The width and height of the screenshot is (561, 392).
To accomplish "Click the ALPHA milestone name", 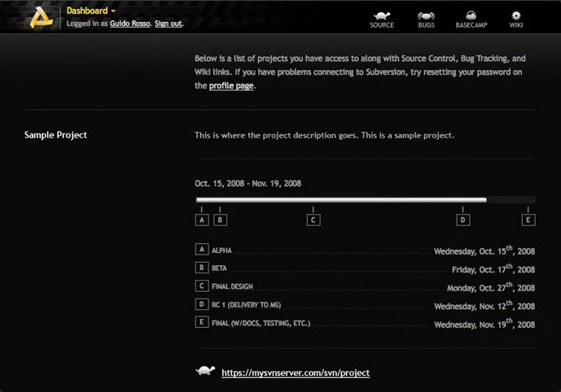I will (x=221, y=250).
